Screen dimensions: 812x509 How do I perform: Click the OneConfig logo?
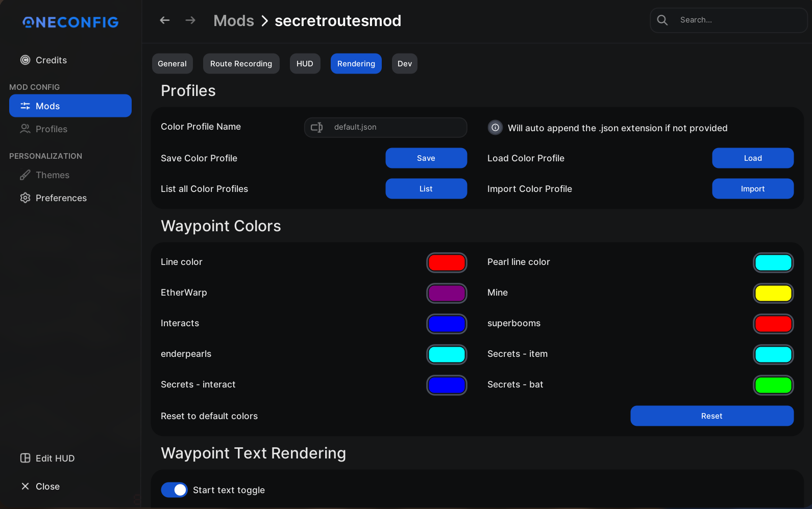tap(70, 22)
